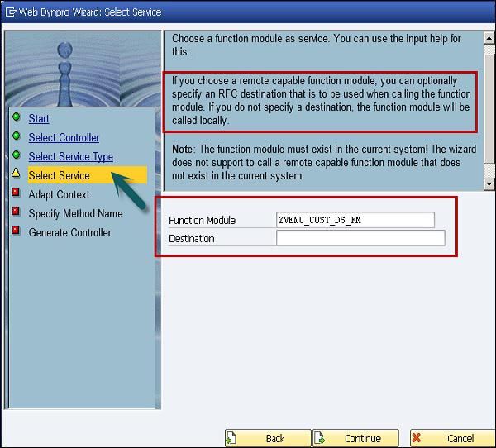496x448 pixels.
Task: Click the Back button
Action: pos(268,438)
